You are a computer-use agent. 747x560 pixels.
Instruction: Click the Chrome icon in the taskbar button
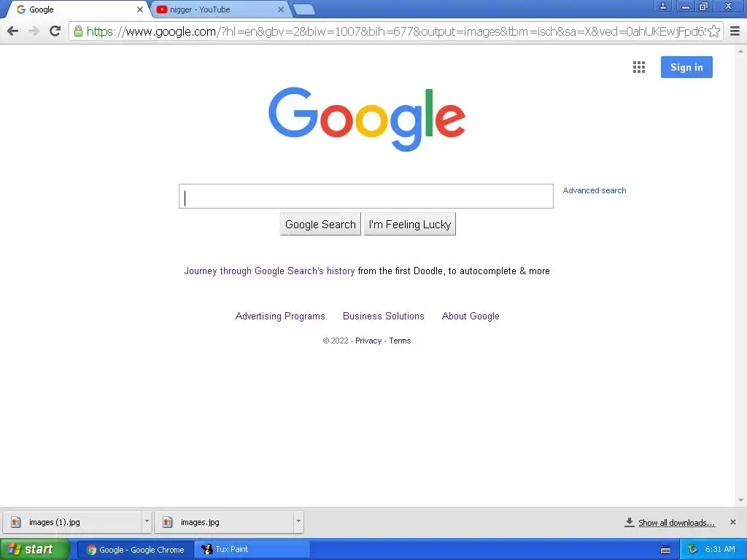(91, 550)
